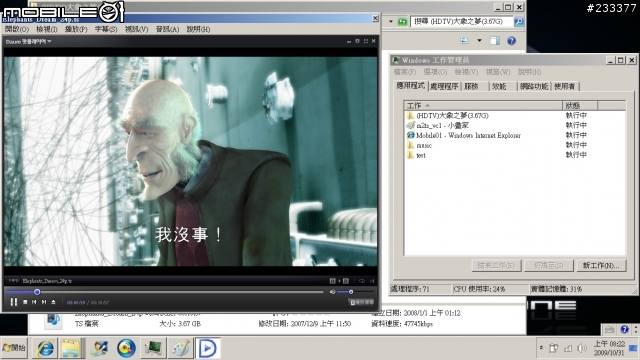Click the right panel icon above seek bar
This screenshot has width=640, height=360.
[346, 281]
